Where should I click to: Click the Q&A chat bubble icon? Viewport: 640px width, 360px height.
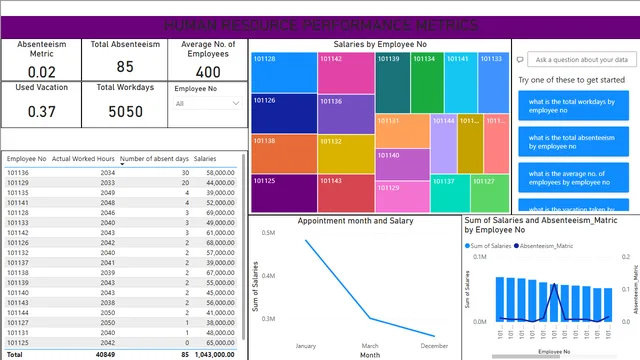pos(520,60)
